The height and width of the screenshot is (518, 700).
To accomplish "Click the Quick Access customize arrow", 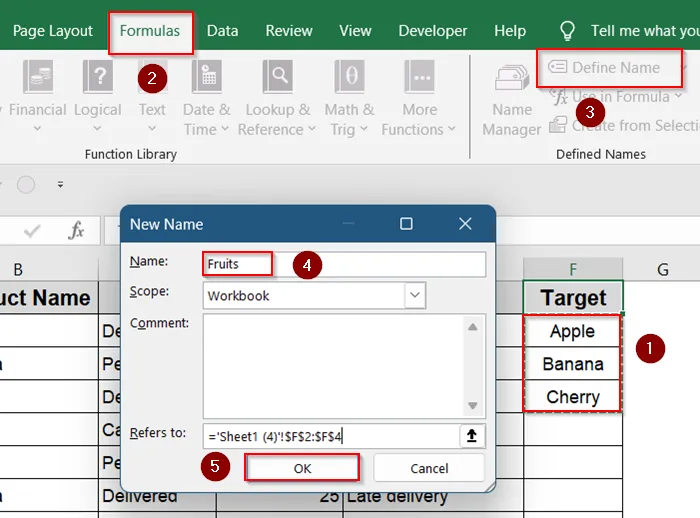I will tap(60, 184).
